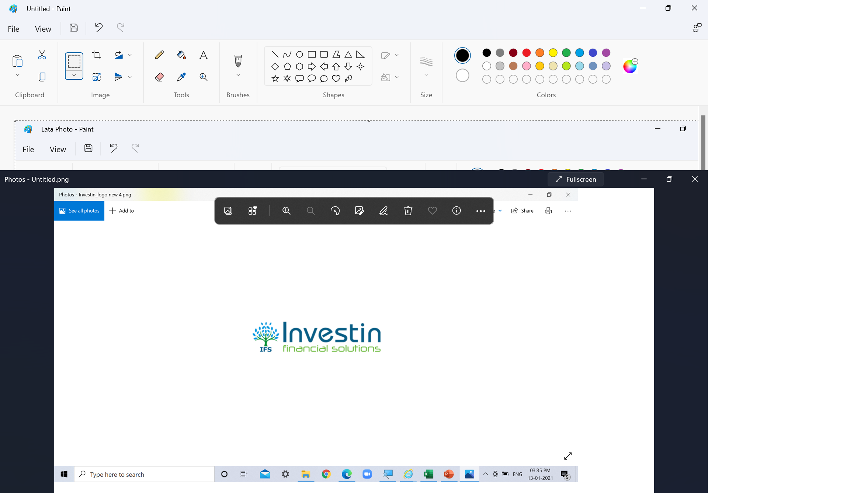The width and height of the screenshot is (868, 493).
Task: Click Rotate icon in Photos toolbar
Action: 335,211
